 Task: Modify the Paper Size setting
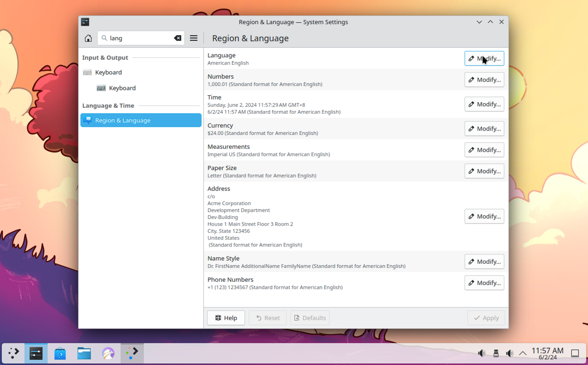[484, 171]
